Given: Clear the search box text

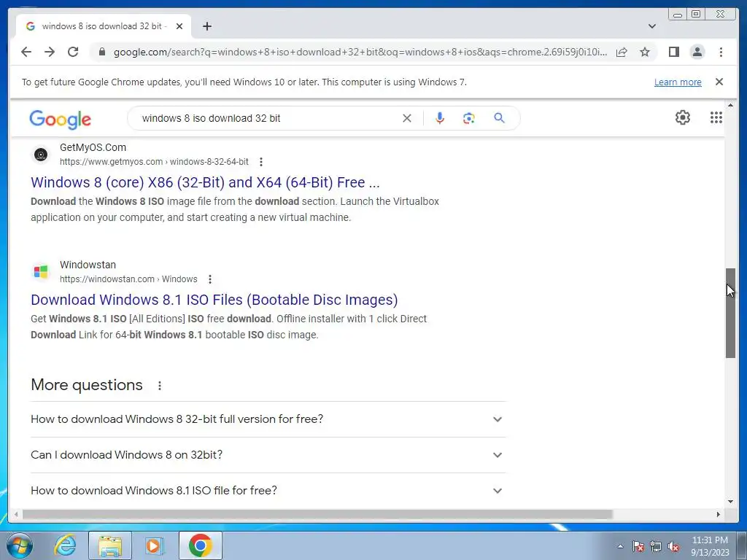Looking at the screenshot, I should pyautogui.click(x=407, y=118).
